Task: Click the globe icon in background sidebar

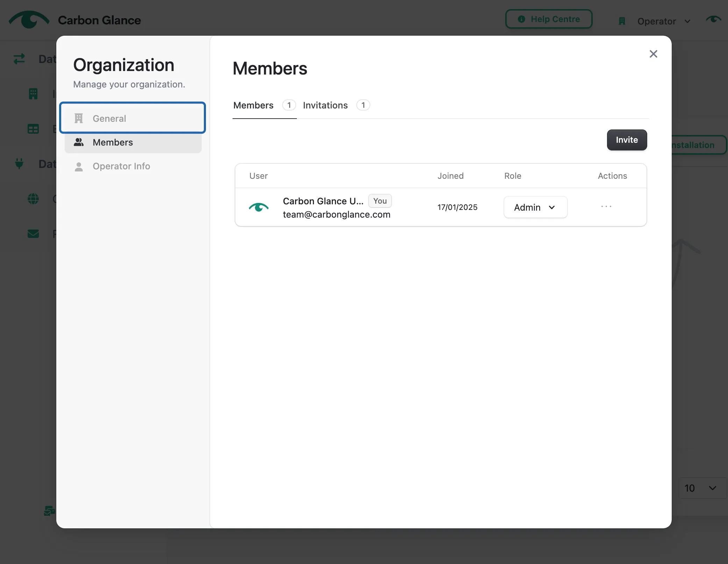Action: pyautogui.click(x=33, y=199)
